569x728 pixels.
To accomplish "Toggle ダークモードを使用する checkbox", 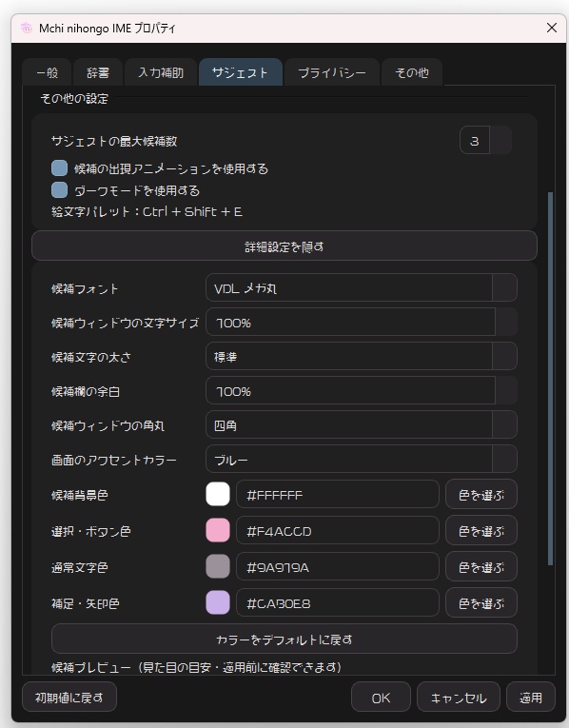I will [59, 190].
